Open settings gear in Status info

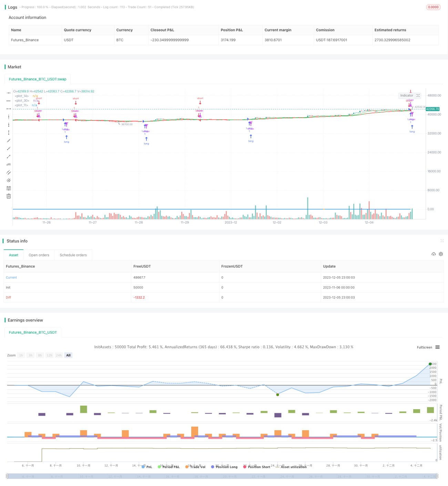[x=441, y=254]
